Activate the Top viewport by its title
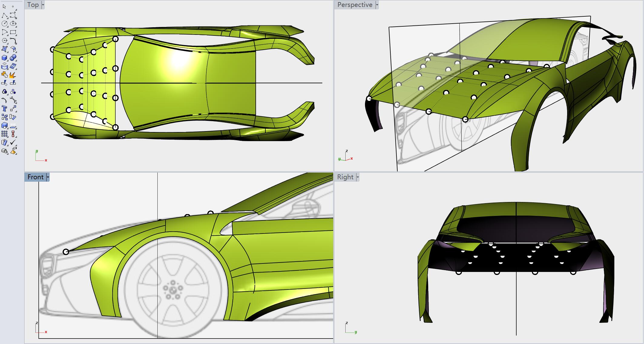 pyautogui.click(x=33, y=5)
